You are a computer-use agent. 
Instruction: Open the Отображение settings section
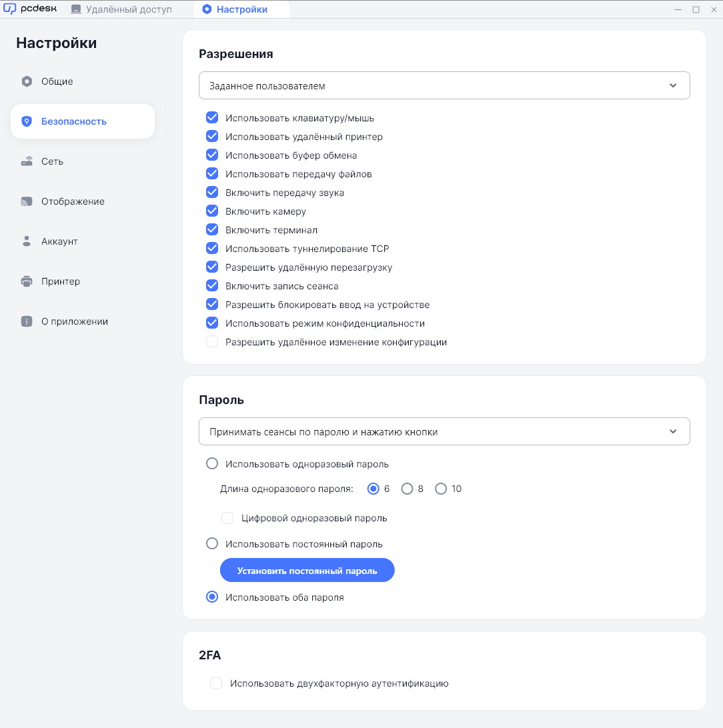point(83,201)
